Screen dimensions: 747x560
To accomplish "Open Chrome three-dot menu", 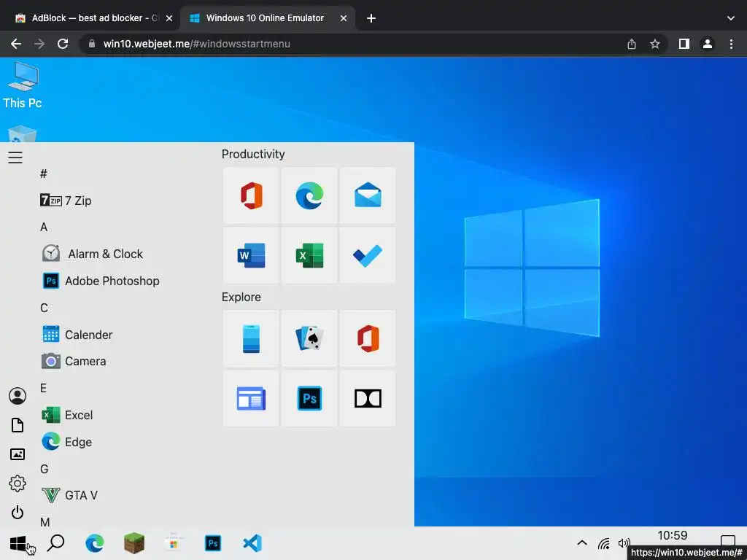I will click(731, 44).
